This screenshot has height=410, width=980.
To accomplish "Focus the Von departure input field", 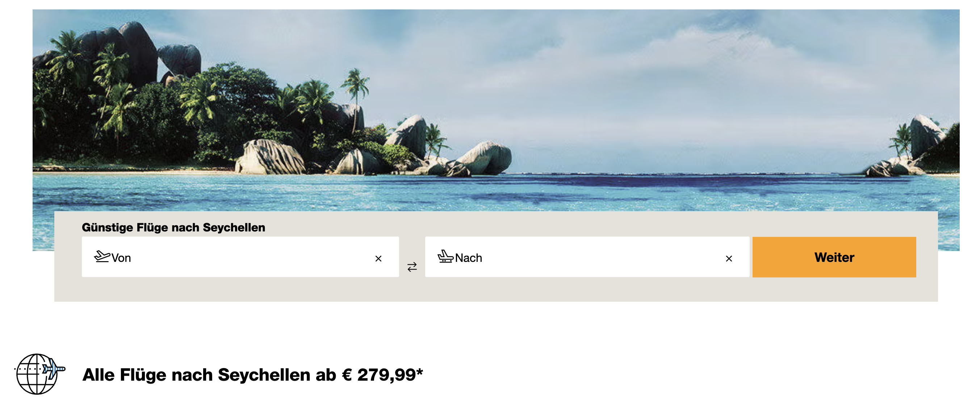I will (x=240, y=257).
